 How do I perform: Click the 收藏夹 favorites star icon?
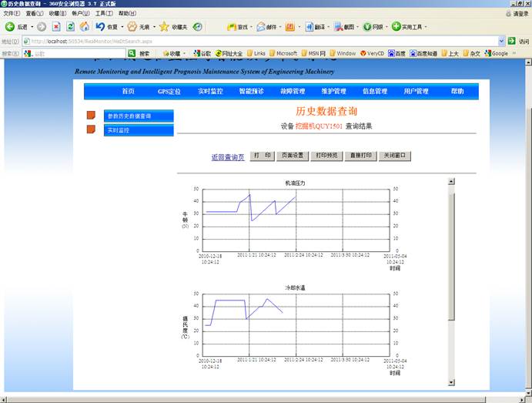click(164, 27)
